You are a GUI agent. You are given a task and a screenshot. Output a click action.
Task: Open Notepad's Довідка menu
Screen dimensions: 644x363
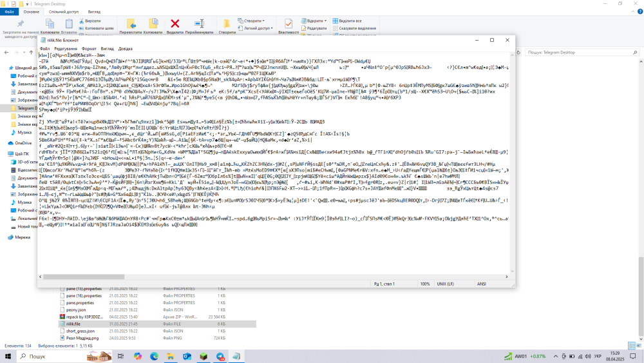pos(126,48)
